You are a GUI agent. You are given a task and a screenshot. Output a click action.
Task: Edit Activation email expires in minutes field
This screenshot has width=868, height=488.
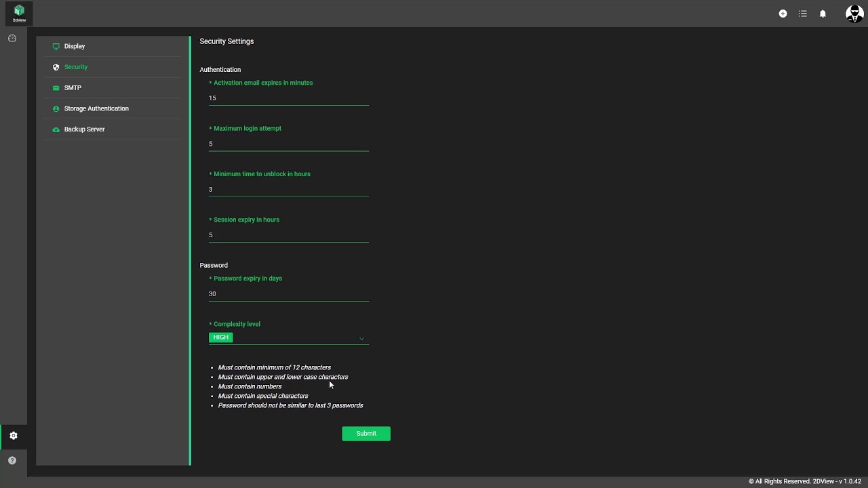click(x=289, y=98)
